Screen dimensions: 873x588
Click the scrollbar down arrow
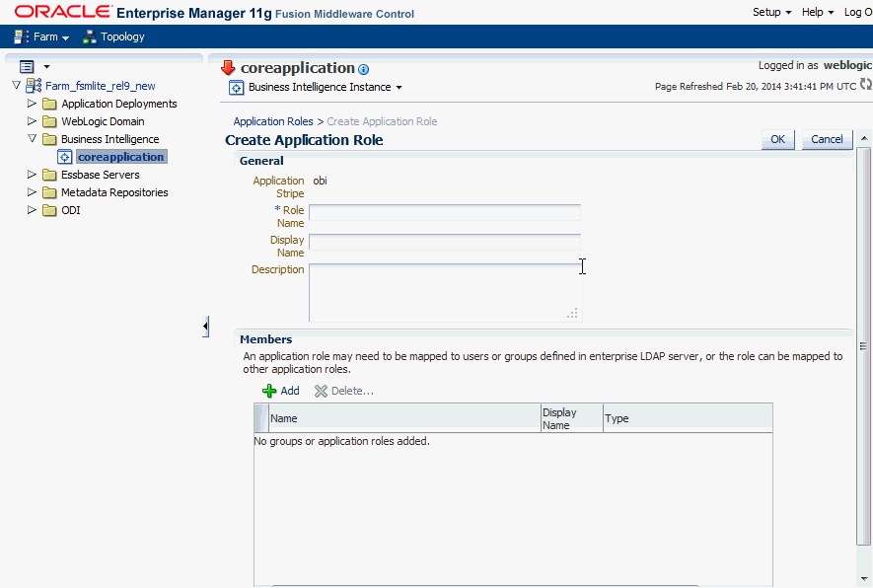point(863,578)
